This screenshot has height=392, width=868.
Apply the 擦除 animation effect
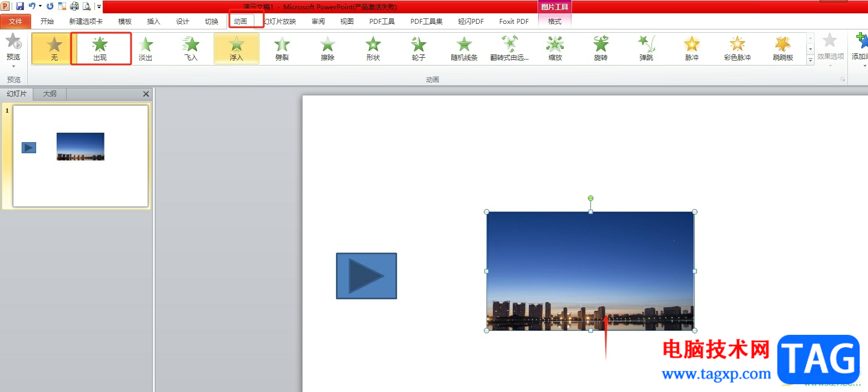coord(328,48)
